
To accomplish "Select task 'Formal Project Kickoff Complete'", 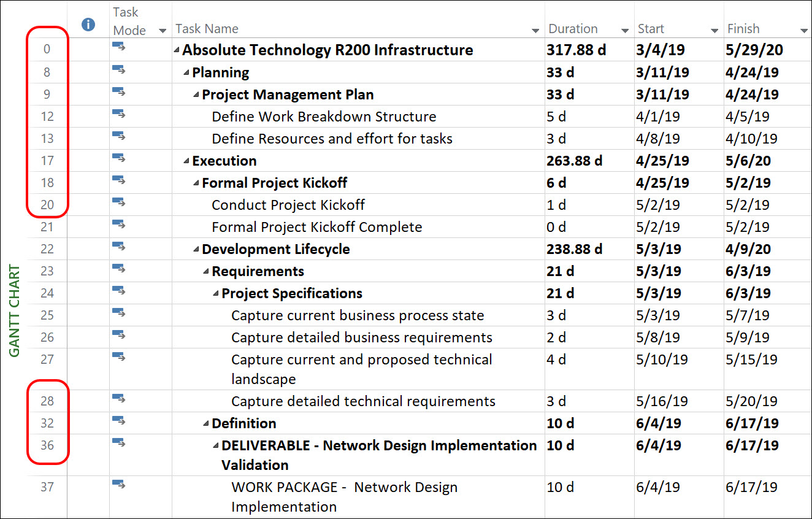I will (316, 227).
